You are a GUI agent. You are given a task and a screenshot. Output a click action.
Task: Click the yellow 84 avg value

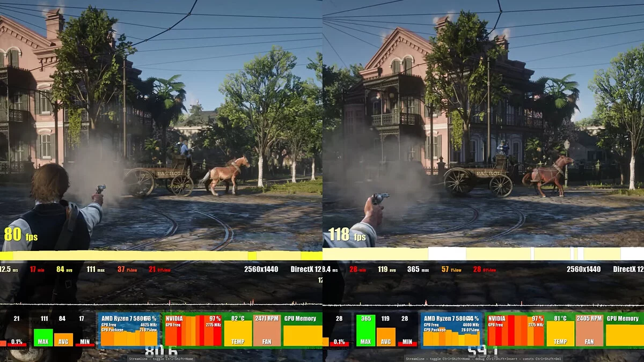coord(64,269)
